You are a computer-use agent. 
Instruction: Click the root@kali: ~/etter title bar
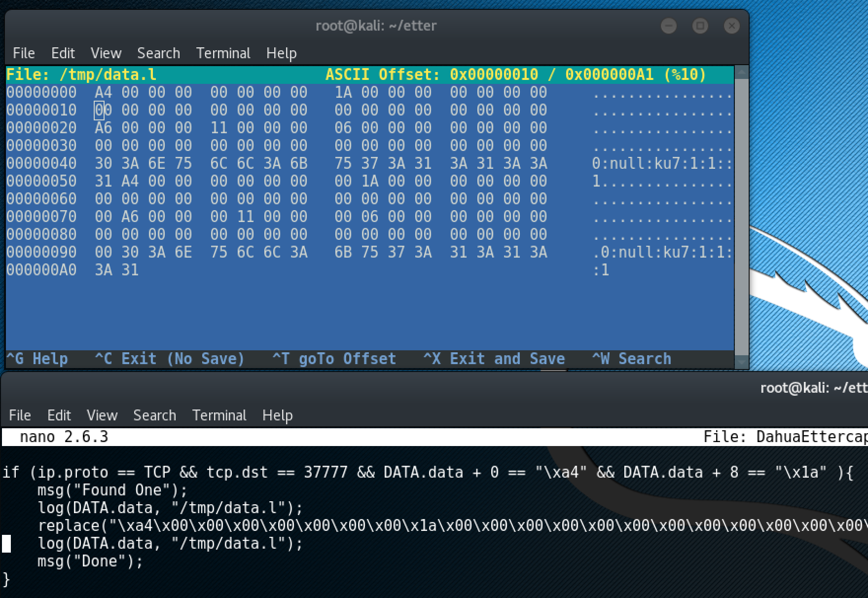(376, 26)
